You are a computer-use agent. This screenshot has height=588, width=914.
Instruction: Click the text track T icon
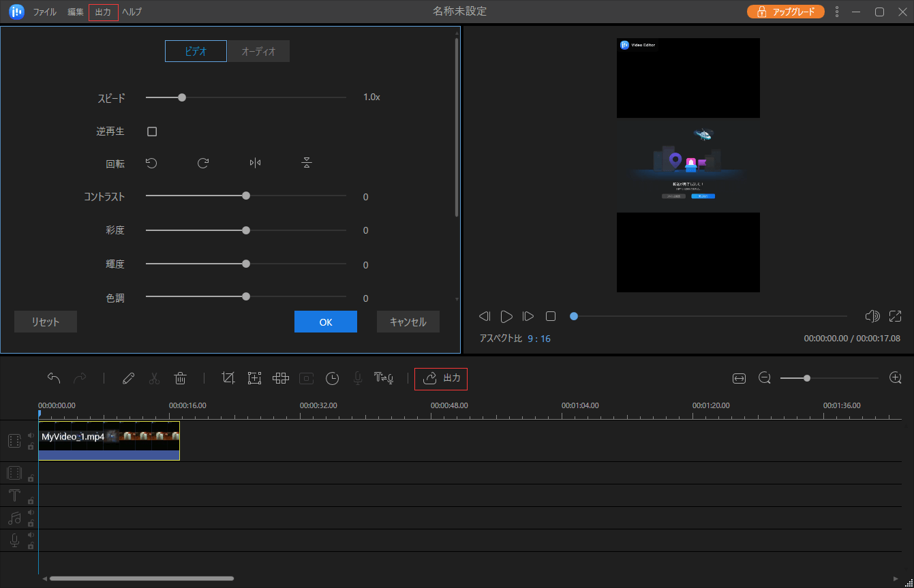tap(14, 495)
